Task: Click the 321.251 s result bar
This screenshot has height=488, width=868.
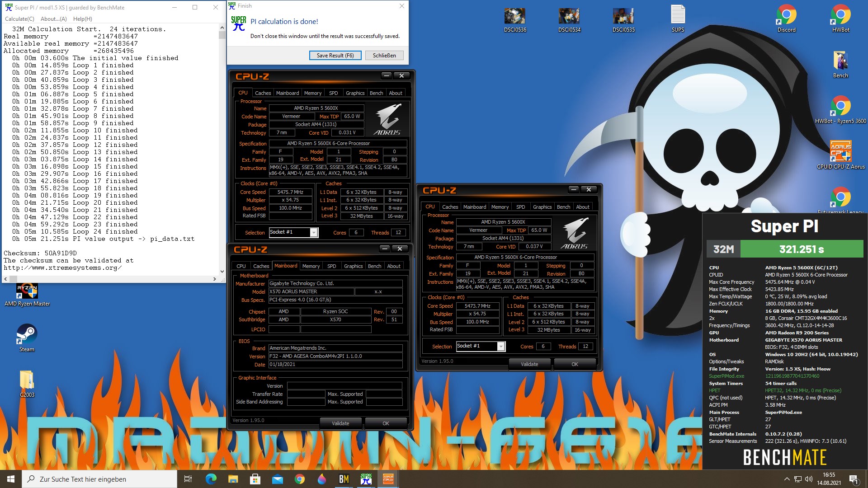Action: coord(802,249)
